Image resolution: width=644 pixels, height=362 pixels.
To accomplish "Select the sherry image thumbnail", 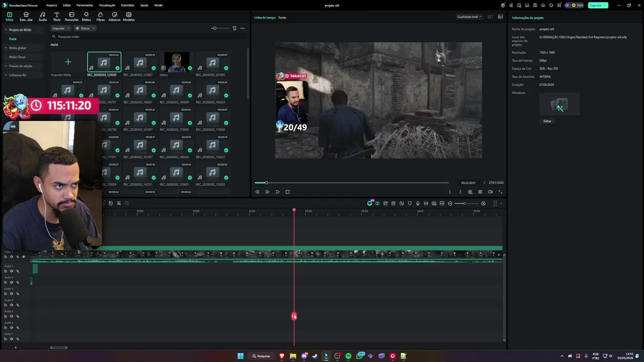I will (x=177, y=62).
